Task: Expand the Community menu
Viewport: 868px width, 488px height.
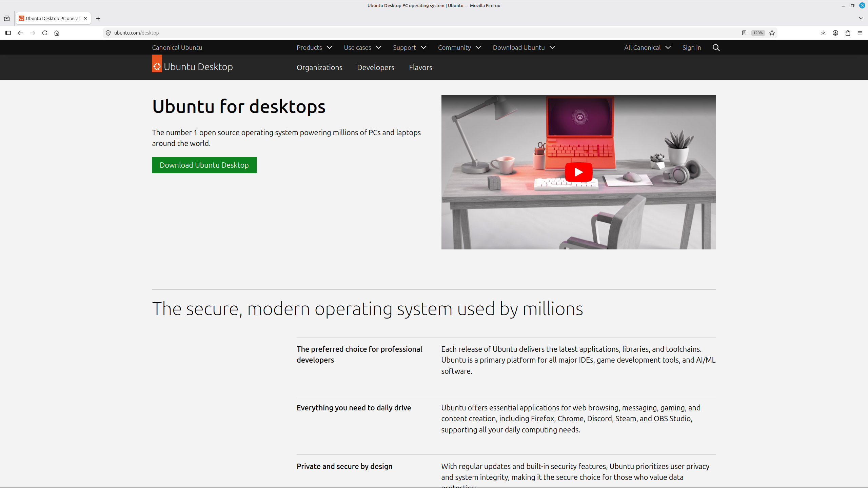Action: [x=459, y=48]
